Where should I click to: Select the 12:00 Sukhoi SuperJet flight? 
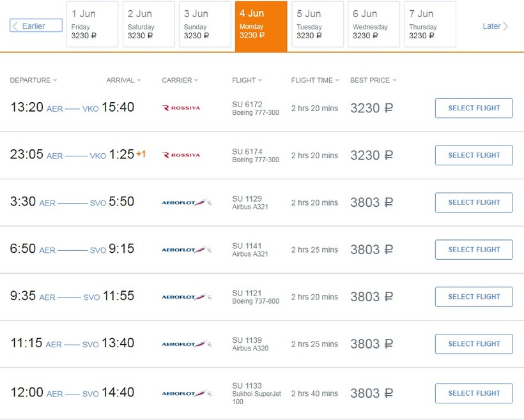474,393
